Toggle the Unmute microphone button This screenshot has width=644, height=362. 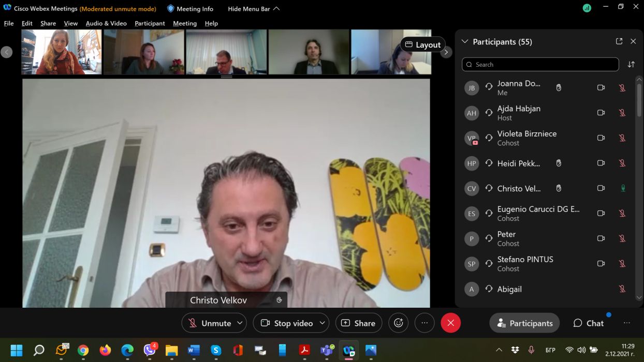tap(210, 323)
